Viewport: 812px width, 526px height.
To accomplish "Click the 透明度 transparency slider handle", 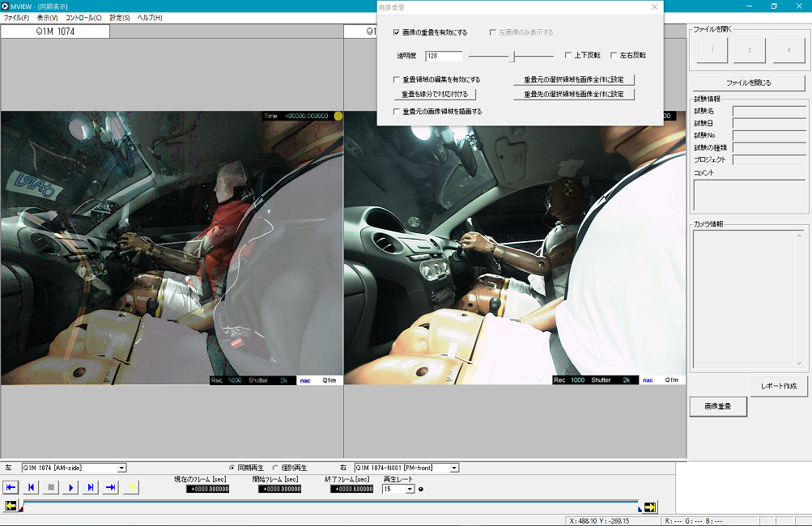I will [512, 56].
